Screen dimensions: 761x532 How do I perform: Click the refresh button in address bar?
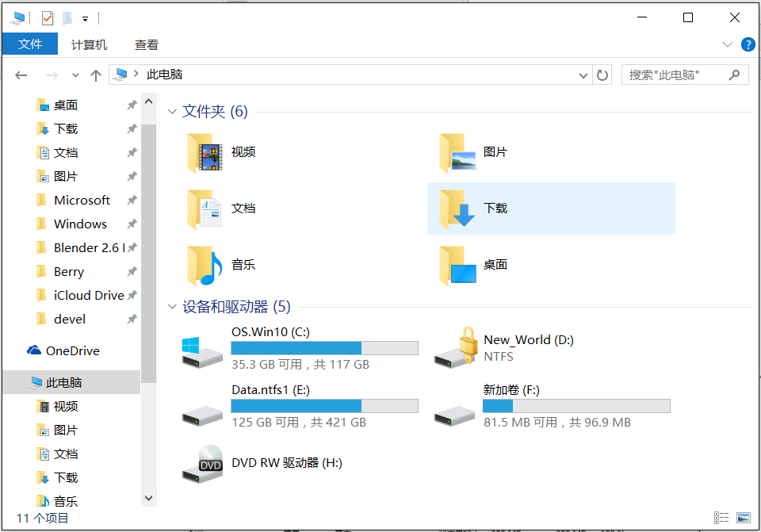pyautogui.click(x=602, y=75)
